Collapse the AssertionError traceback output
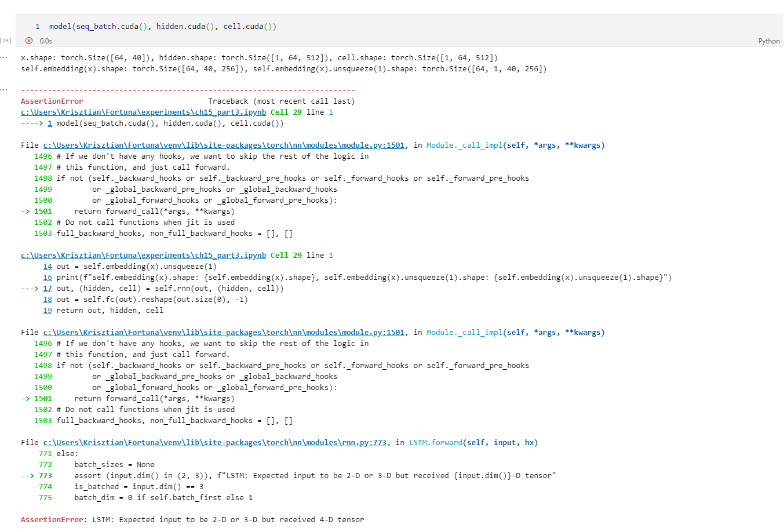The width and height of the screenshot is (784, 532). [3, 89]
